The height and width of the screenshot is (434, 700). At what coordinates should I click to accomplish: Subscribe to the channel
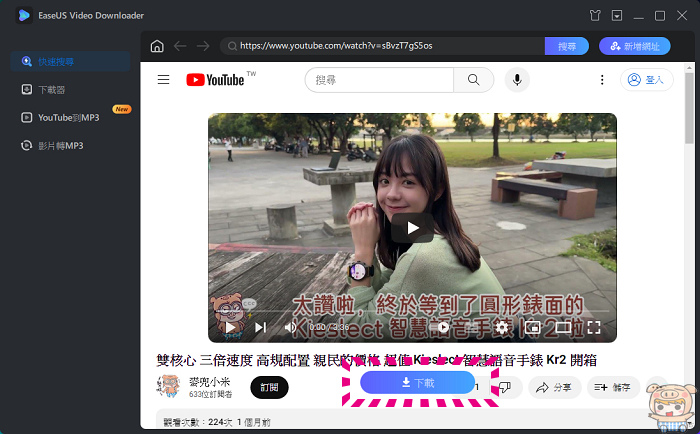(x=269, y=387)
